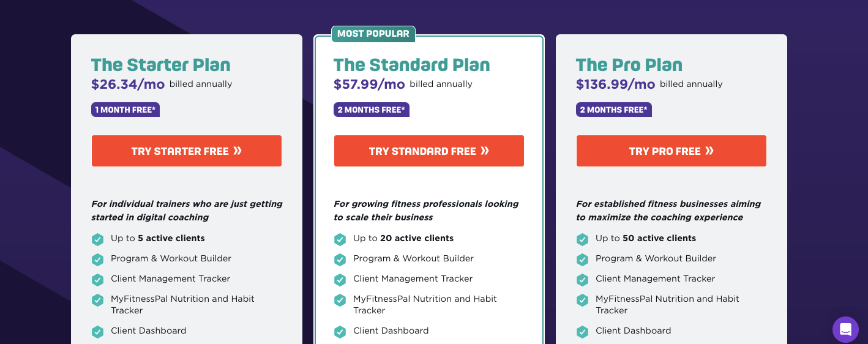Click Pro plan MyFitnessPal Nutrition checkmark icon
The height and width of the screenshot is (344, 868).
tap(582, 300)
